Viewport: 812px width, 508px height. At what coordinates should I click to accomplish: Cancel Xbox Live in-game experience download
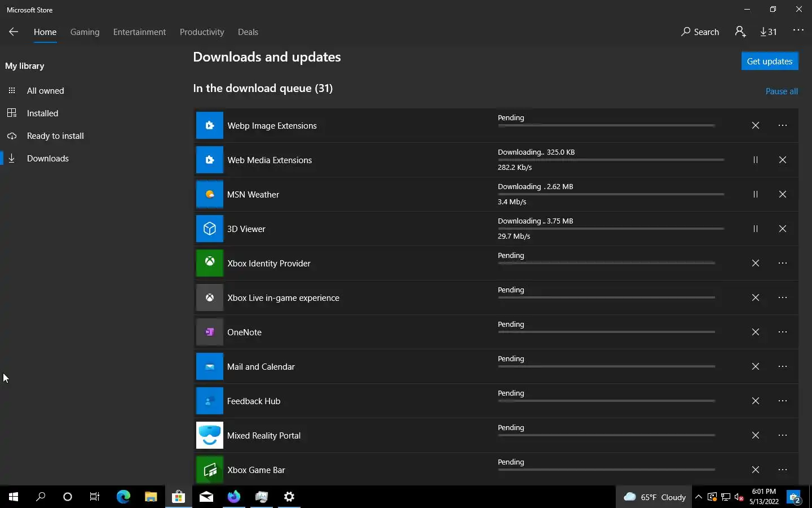tap(756, 297)
